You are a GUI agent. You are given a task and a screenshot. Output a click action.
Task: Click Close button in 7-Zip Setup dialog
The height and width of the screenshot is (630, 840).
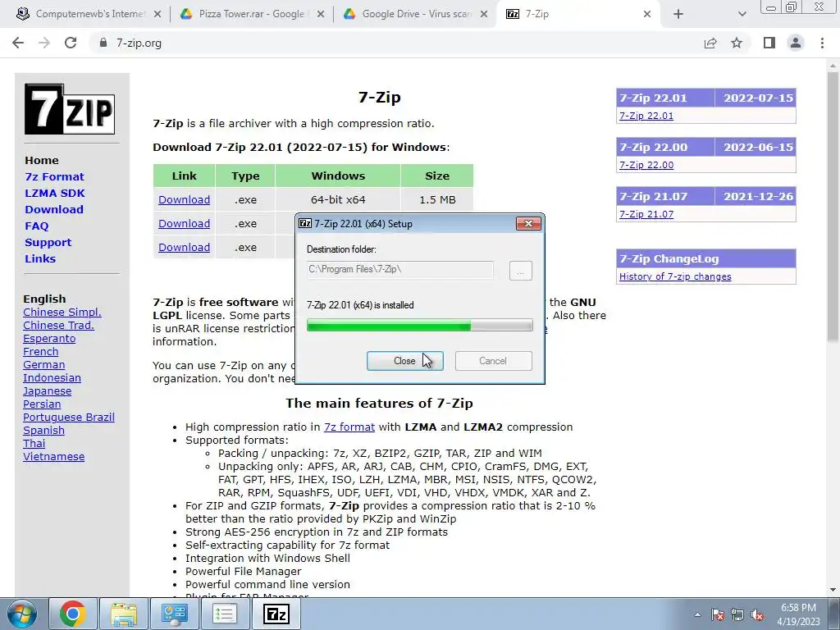(x=404, y=361)
